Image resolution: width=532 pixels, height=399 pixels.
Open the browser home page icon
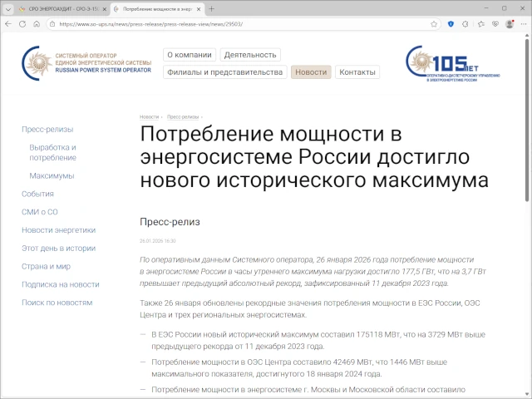[x=37, y=24]
